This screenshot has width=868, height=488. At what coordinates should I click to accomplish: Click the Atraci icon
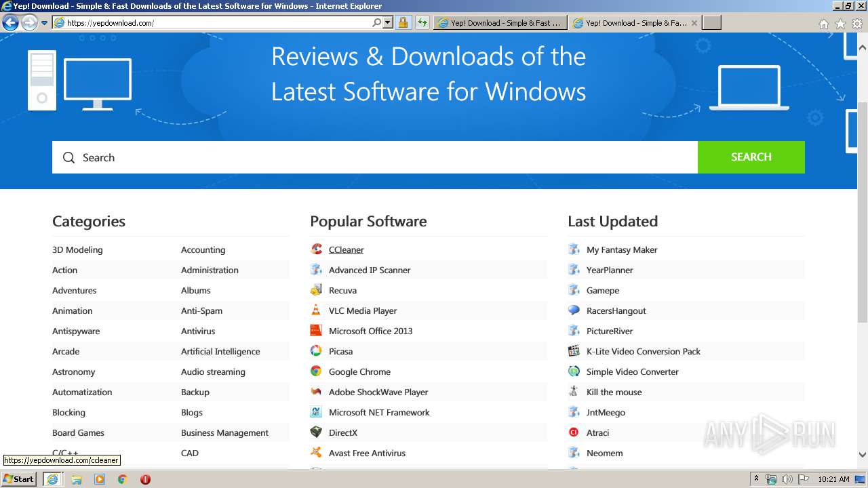point(574,432)
